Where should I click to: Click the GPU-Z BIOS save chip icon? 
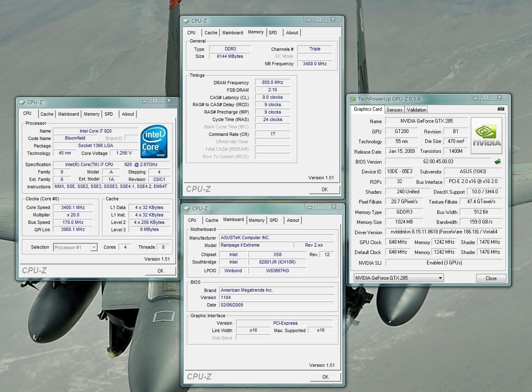pos(498,162)
